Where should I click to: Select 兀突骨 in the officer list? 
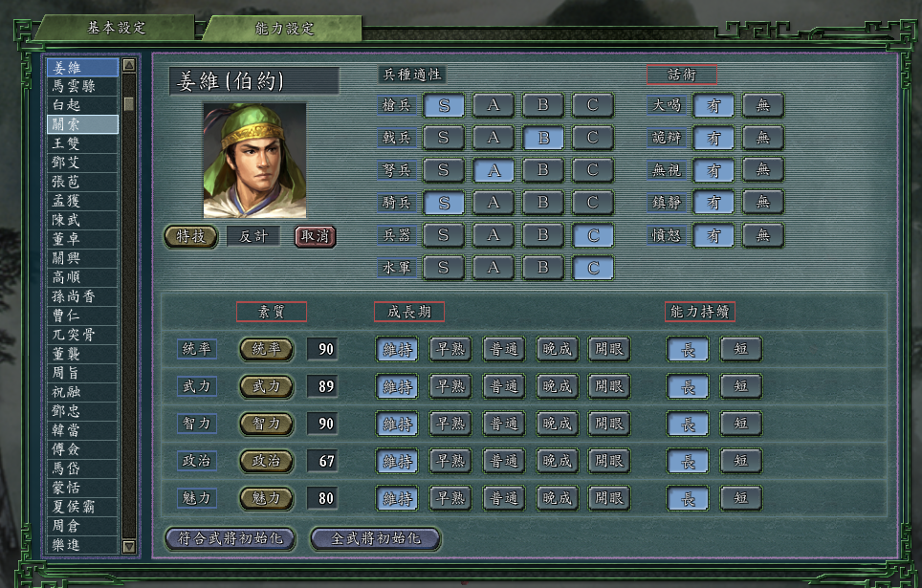pyautogui.click(x=82, y=335)
